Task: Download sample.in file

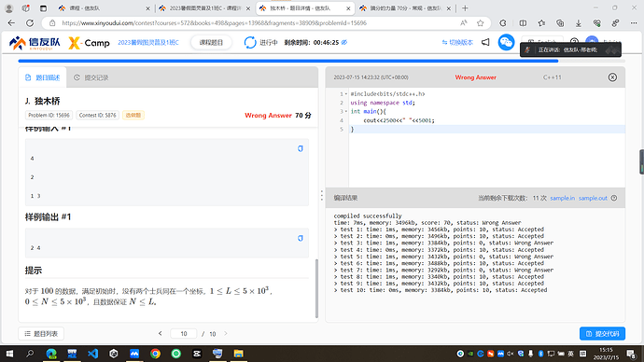Action: click(562, 198)
